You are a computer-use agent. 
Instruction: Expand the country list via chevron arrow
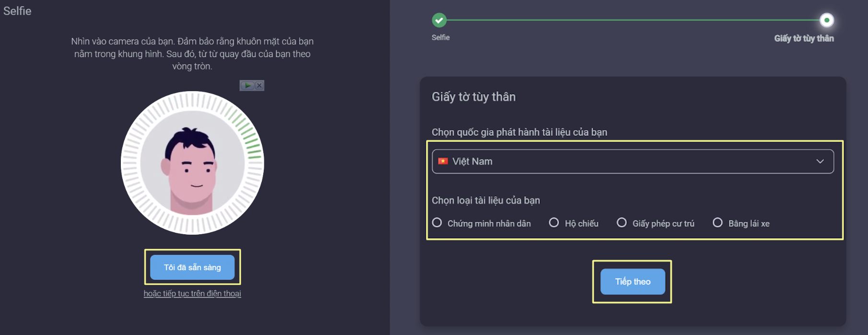(x=820, y=161)
